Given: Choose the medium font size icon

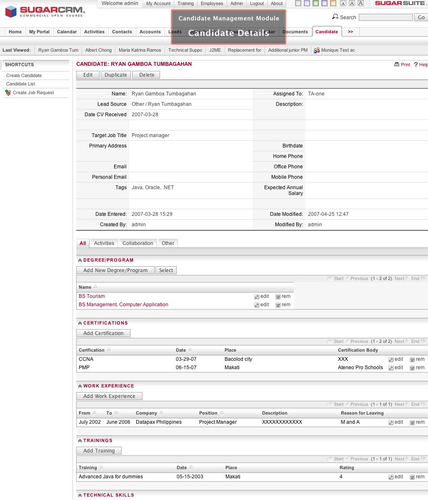Looking at the screenshot, I should point(352,3).
